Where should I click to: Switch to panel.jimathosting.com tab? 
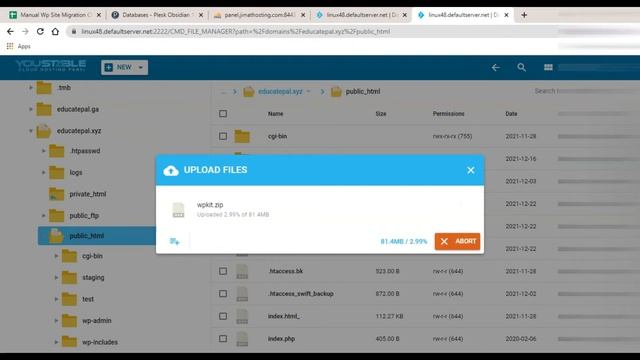pos(259,15)
